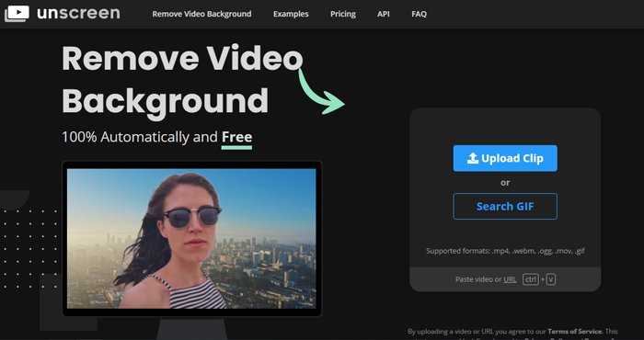This screenshot has width=644, height=340.
Task: Go to the Examples page
Action: (291, 14)
